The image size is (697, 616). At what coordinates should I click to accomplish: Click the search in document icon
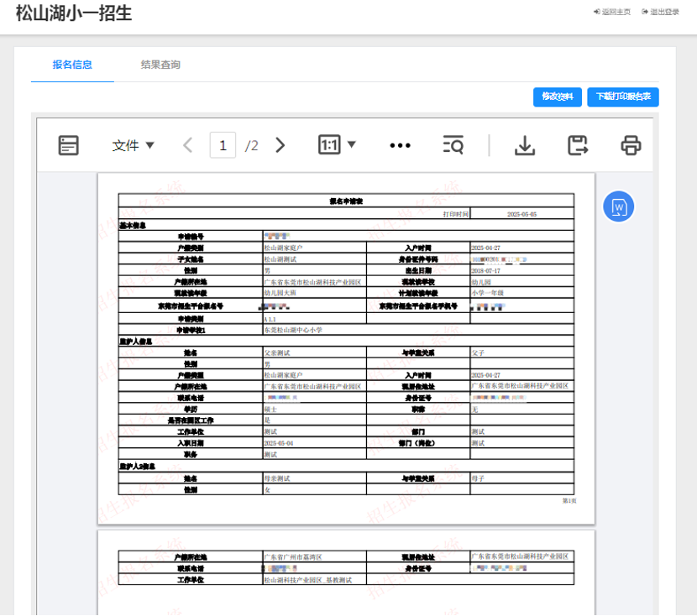(x=453, y=145)
